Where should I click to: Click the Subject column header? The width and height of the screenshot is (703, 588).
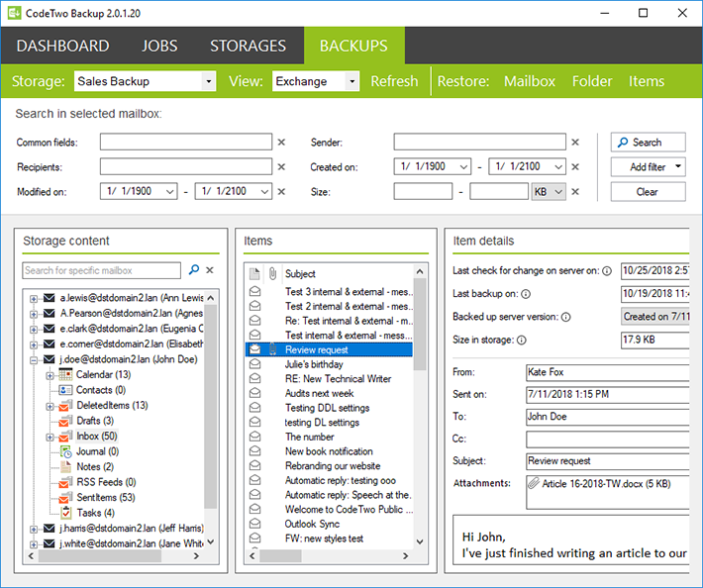pyautogui.click(x=300, y=273)
